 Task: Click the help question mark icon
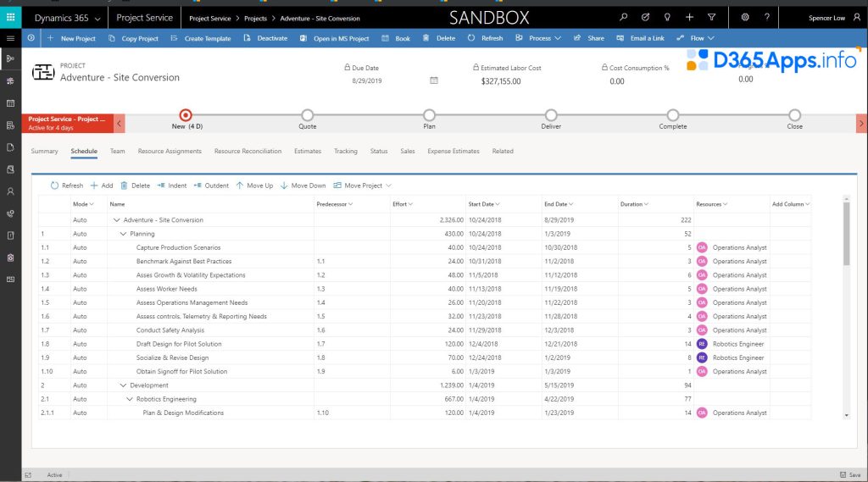767,17
